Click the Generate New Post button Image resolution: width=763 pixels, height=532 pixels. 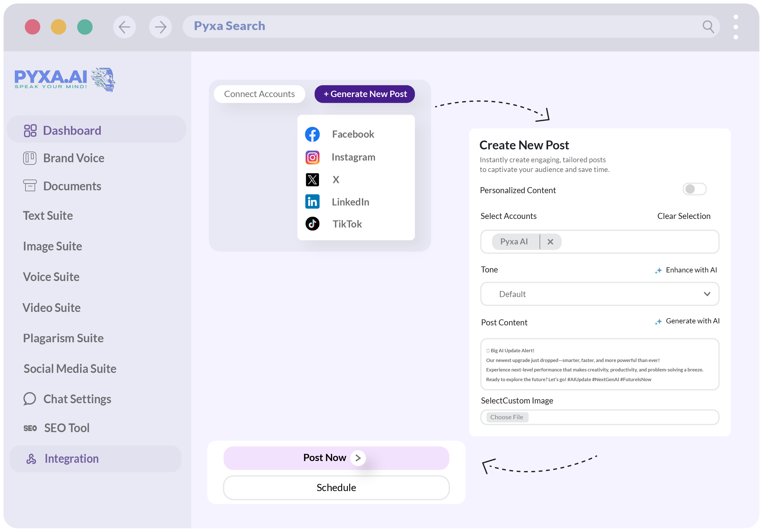pyautogui.click(x=364, y=94)
